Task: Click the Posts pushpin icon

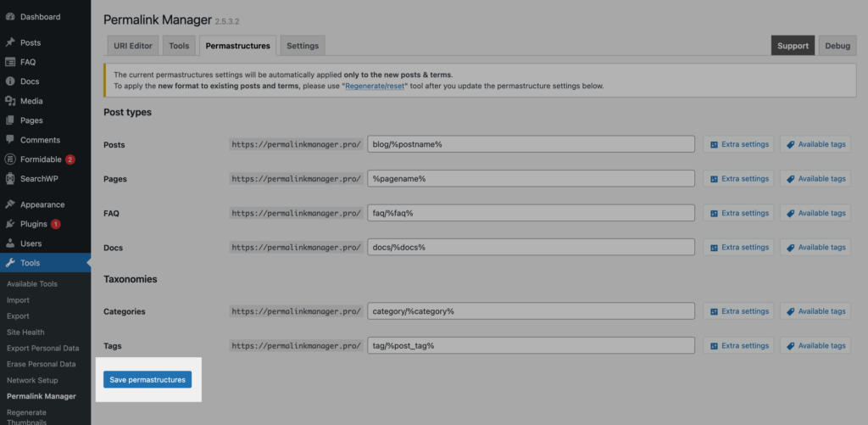Action: click(x=10, y=42)
